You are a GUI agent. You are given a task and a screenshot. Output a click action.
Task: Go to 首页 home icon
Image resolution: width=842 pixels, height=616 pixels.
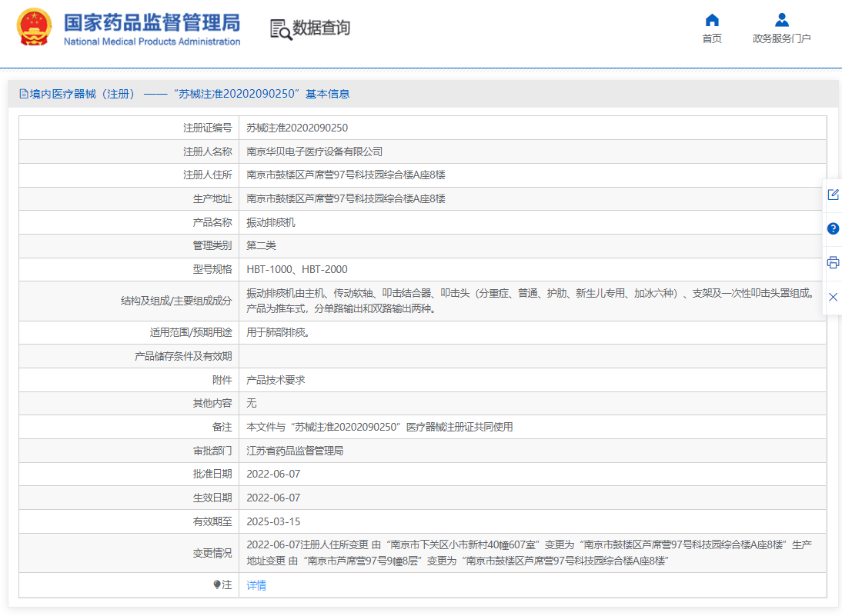712,21
